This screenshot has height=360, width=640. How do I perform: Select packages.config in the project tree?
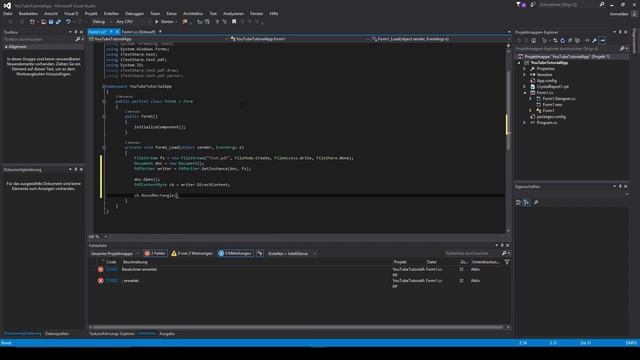(x=551, y=117)
